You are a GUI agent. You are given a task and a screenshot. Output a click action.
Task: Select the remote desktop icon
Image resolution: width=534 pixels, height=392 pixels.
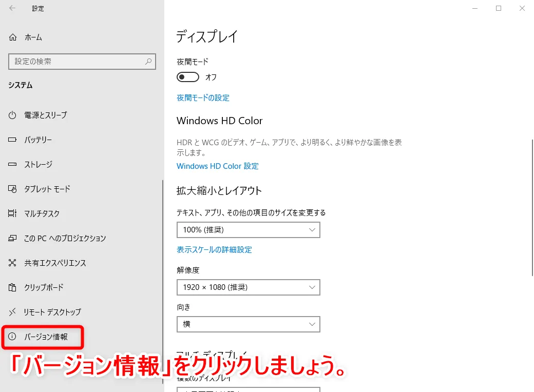coord(12,311)
